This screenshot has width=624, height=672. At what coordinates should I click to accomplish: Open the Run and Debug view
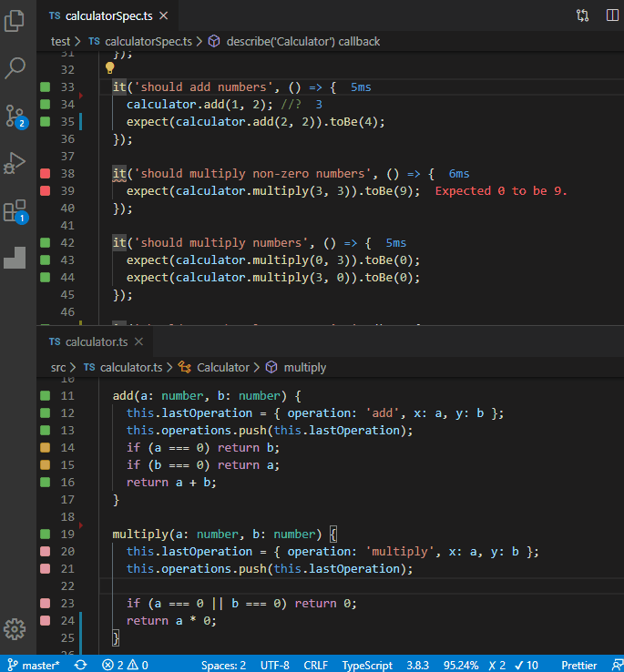click(15, 164)
